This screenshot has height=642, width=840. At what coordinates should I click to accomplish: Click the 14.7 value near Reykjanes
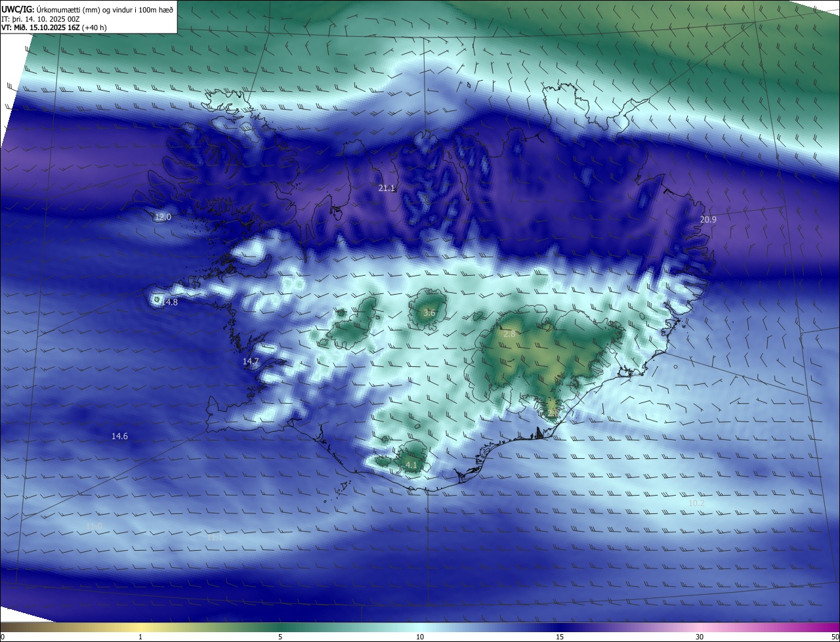251,362
